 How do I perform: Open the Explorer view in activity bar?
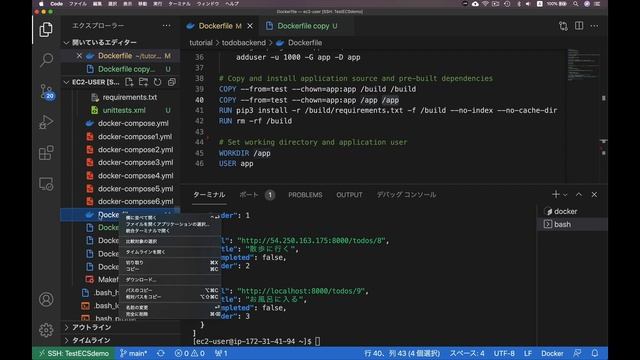tap(46, 29)
